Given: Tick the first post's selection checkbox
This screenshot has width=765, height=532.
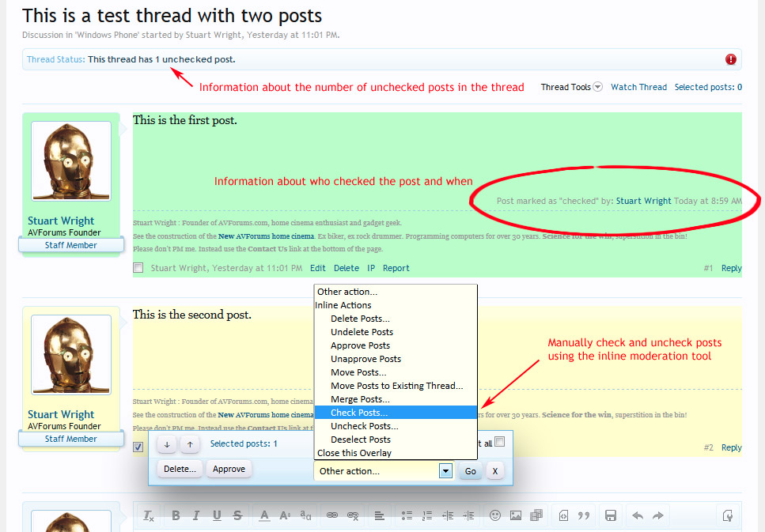Looking at the screenshot, I should [x=138, y=268].
